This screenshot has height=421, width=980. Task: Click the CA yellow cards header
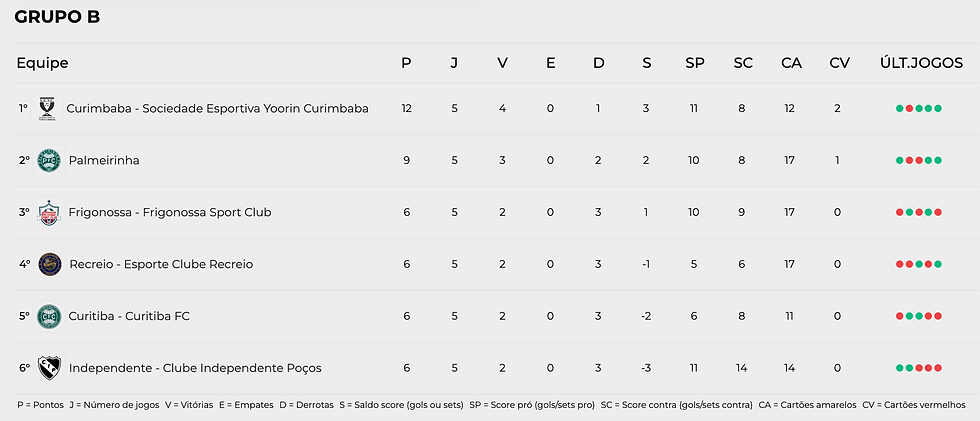(x=791, y=63)
